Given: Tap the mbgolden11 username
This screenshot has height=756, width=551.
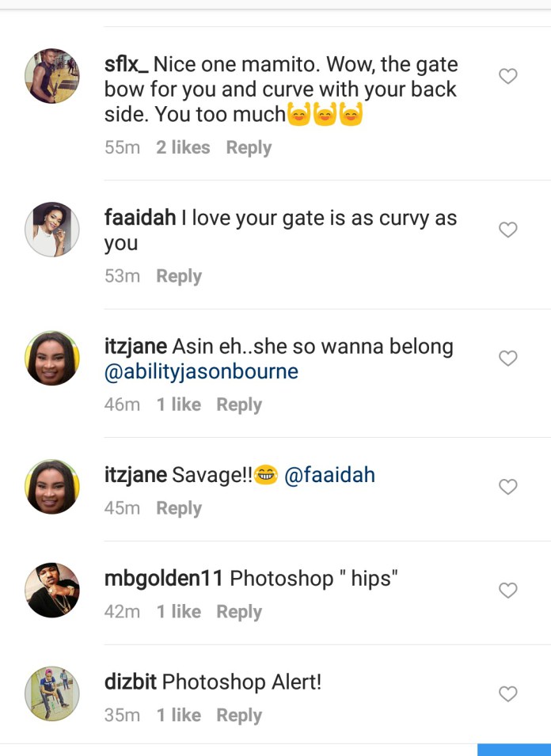Looking at the screenshot, I should [x=164, y=579].
